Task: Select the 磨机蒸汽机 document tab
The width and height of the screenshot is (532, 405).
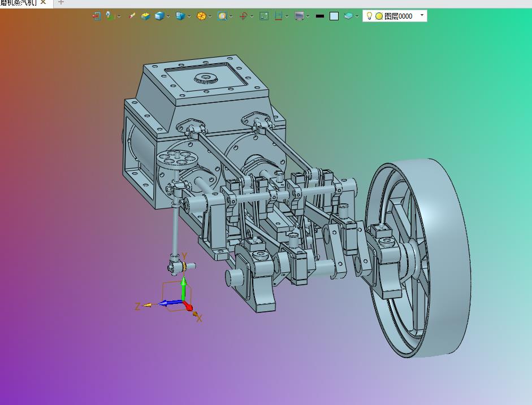Action: (19, 3)
